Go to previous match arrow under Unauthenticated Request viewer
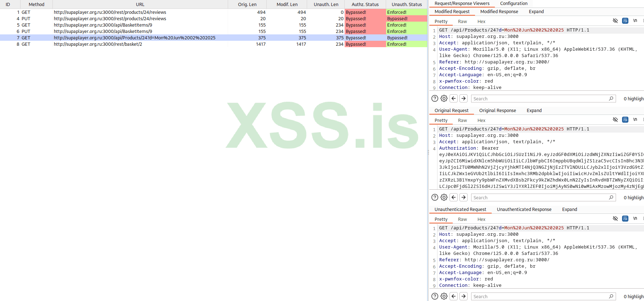 pyautogui.click(x=454, y=296)
